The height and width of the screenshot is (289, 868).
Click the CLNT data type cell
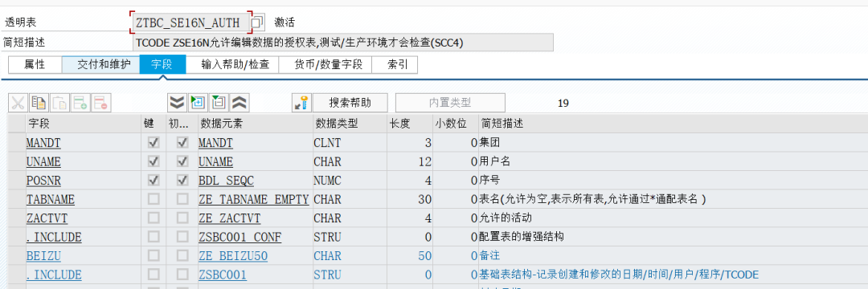pyautogui.click(x=350, y=143)
